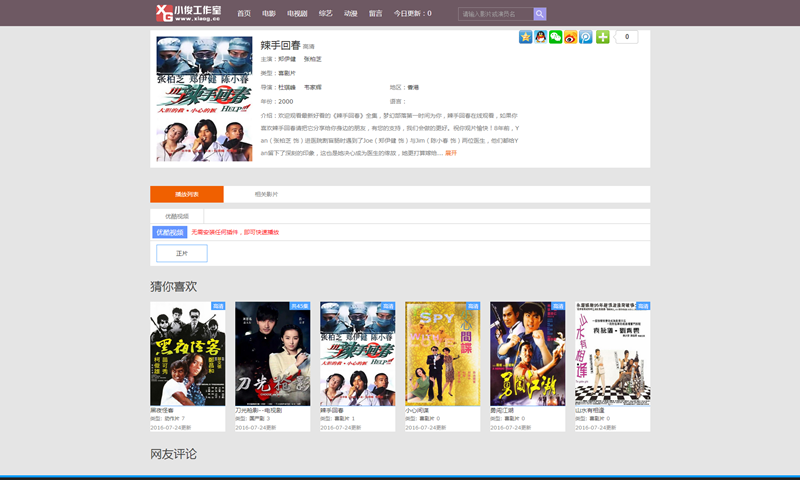800x480 pixels.
Task: Open the 综艺 navigation item
Action: click(326, 14)
